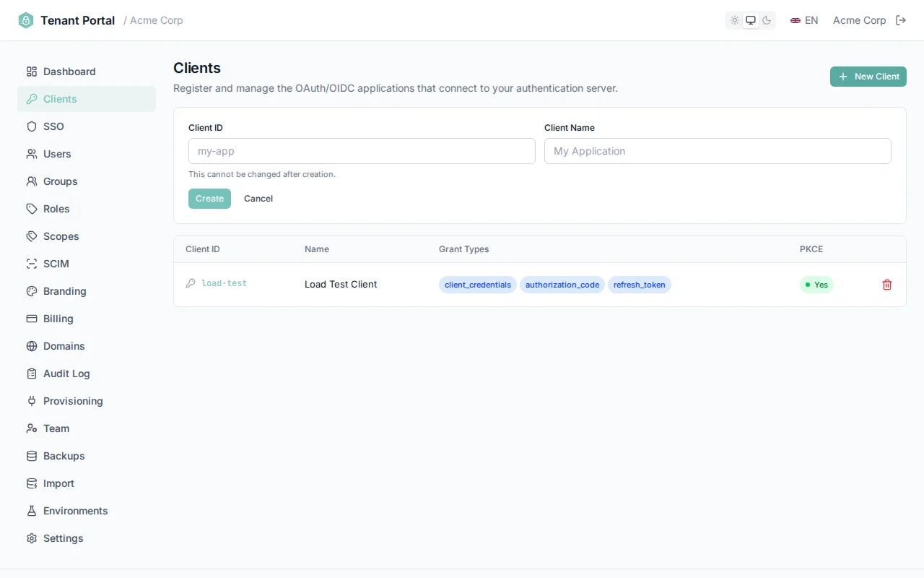Click the Backups database icon
This screenshot has width=924, height=578.
[32, 456]
